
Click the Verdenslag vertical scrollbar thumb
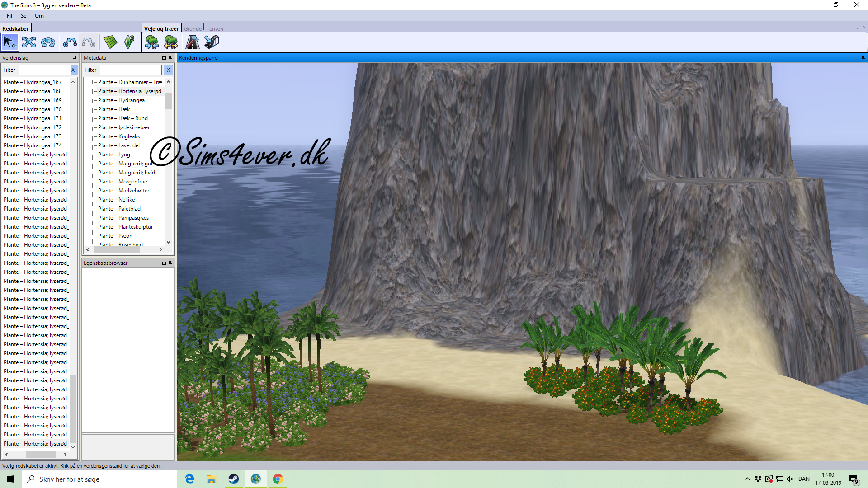(73, 408)
